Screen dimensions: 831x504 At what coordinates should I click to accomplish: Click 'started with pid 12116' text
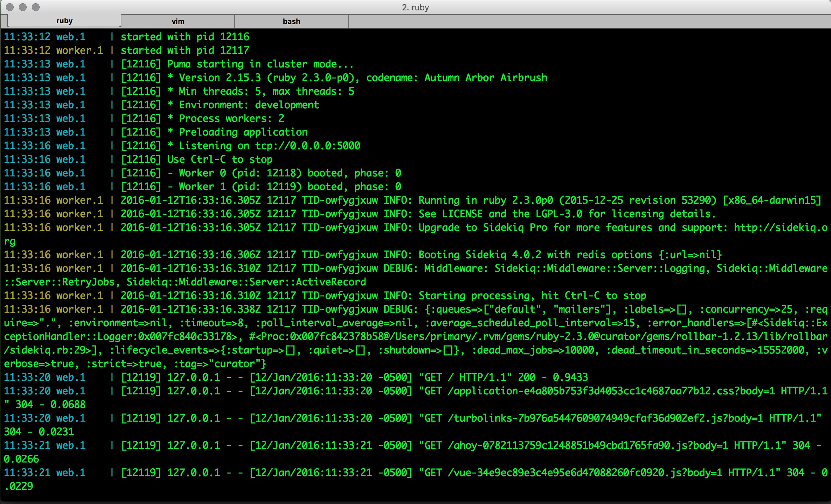185,36
